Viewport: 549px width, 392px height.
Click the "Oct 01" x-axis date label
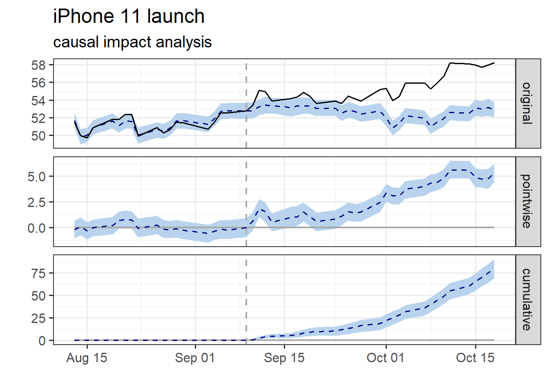386,358
